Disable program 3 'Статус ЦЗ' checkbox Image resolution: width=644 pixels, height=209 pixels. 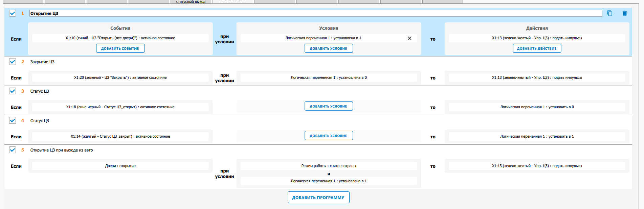[x=13, y=91]
